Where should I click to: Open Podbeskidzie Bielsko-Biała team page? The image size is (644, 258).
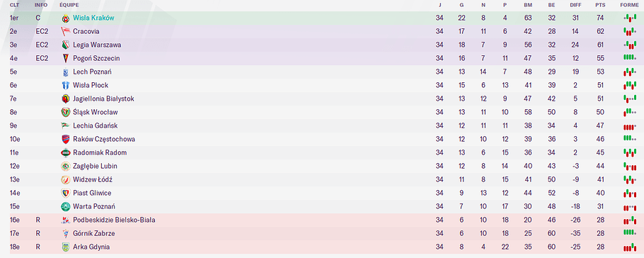click(114, 220)
